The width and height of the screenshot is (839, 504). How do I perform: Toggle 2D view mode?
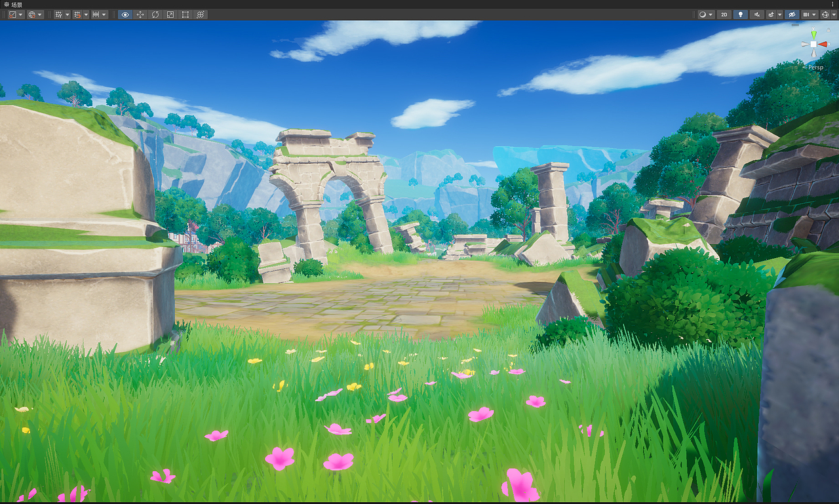pyautogui.click(x=724, y=14)
